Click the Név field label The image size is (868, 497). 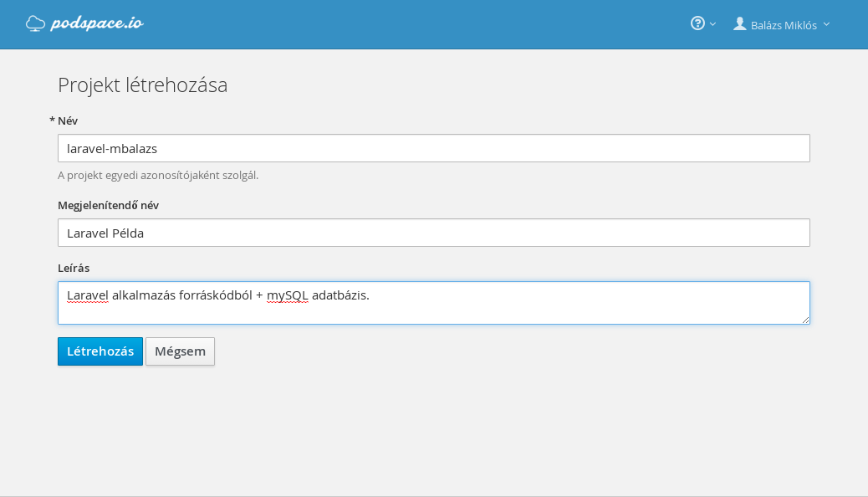68,120
